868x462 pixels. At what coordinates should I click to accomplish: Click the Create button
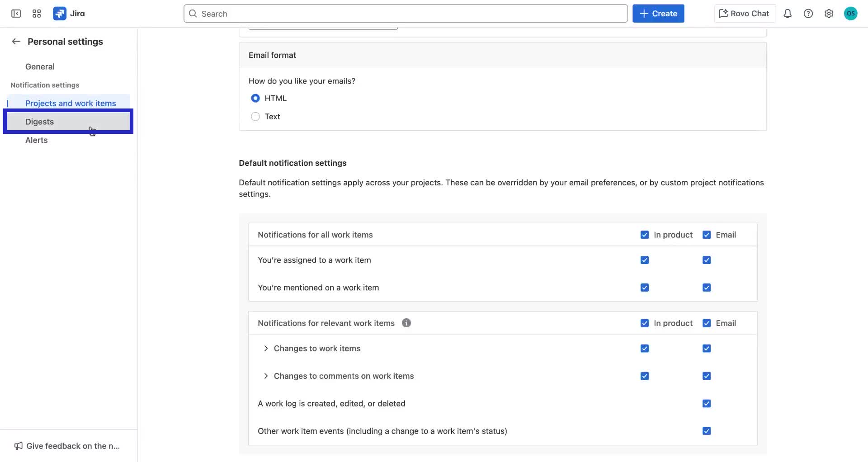[658, 14]
